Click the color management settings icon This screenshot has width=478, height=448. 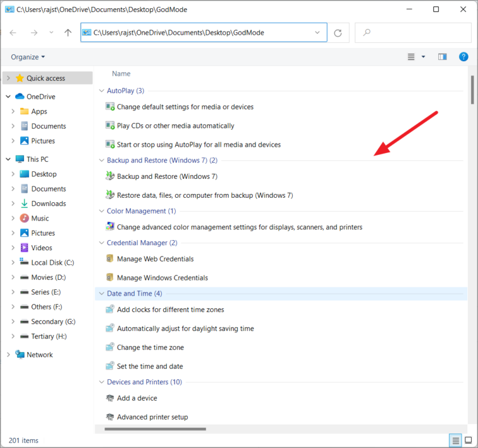pyautogui.click(x=110, y=227)
